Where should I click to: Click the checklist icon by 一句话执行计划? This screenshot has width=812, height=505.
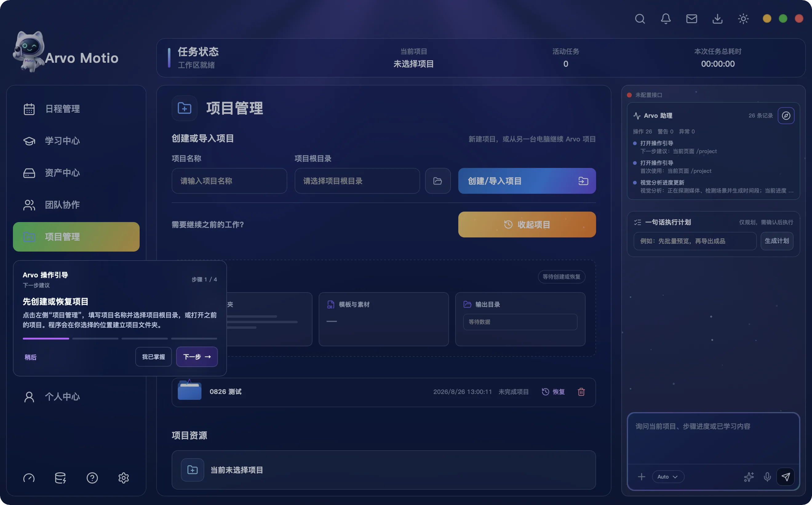click(637, 222)
